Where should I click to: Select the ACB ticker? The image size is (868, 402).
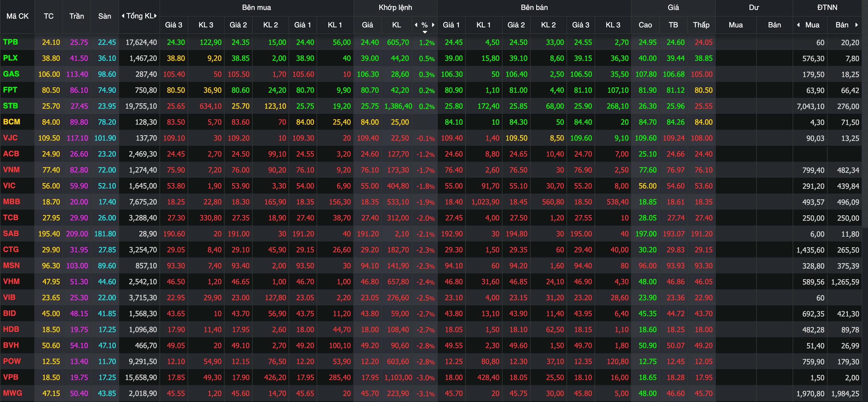coord(11,154)
